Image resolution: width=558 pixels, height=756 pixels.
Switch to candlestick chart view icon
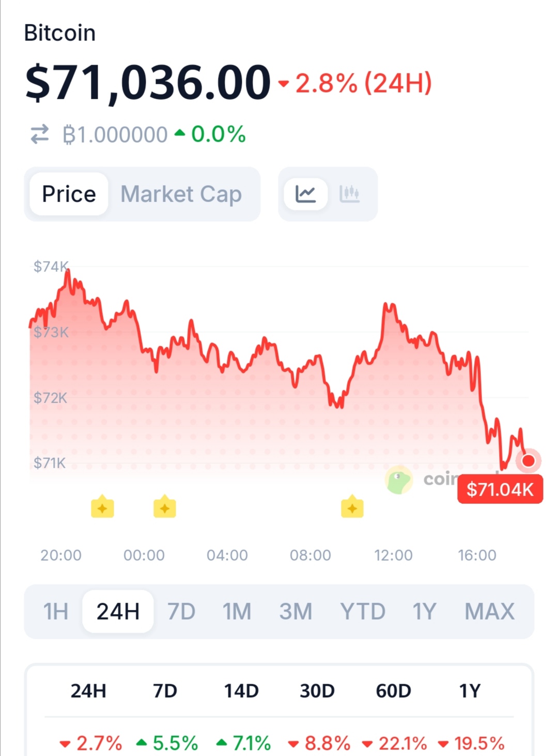(349, 194)
